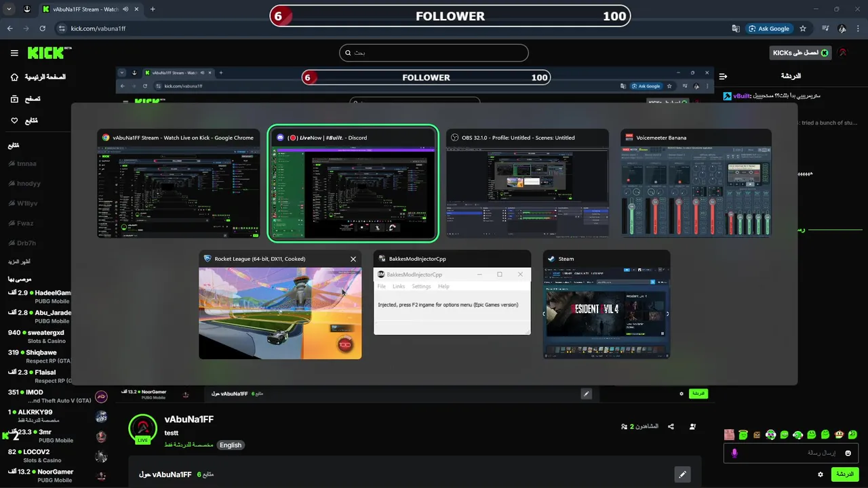Switch to the Google Chrome Kick window thumbnail

coord(178,183)
